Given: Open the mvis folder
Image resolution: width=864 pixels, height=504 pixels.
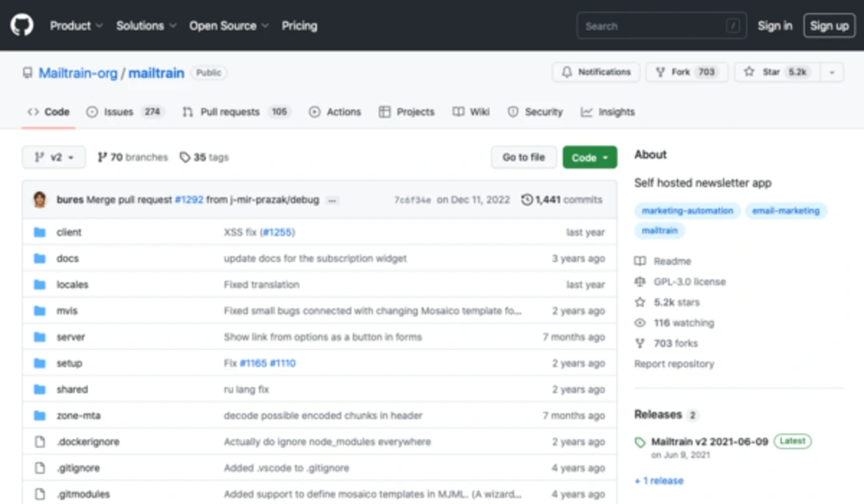Looking at the screenshot, I should click(66, 310).
